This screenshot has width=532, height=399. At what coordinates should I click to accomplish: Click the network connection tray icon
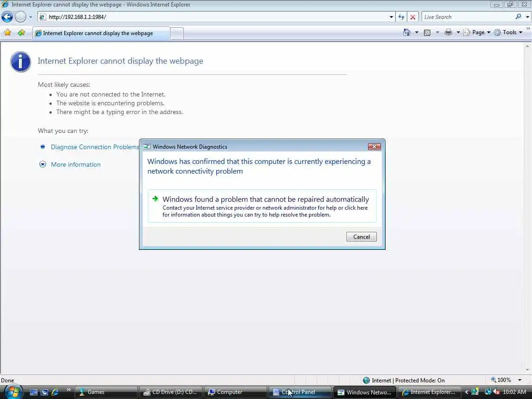pyautogui.click(x=488, y=392)
